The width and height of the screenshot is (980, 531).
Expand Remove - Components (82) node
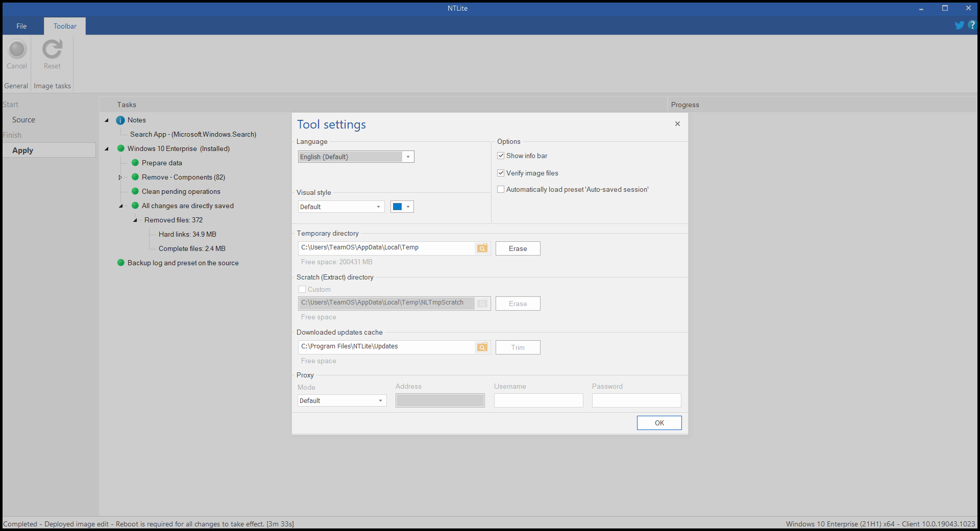[x=120, y=178]
